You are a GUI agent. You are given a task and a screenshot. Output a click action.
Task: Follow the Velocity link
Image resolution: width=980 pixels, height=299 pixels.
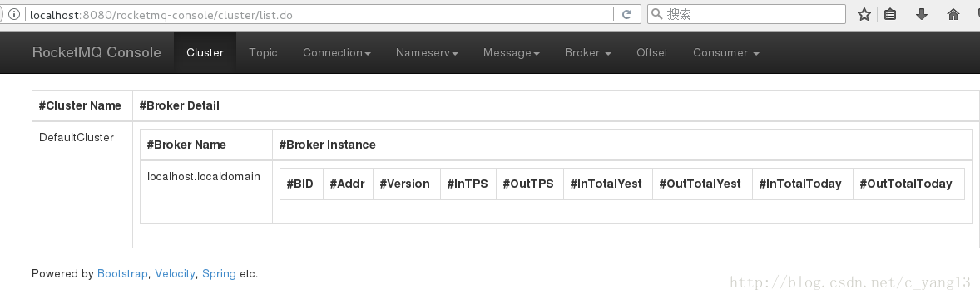pyautogui.click(x=175, y=273)
